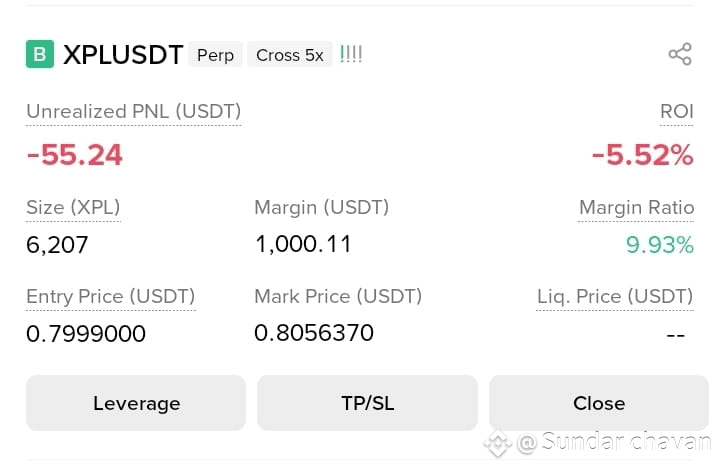Tap the Size (XPL) label

(x=73, y=208)
